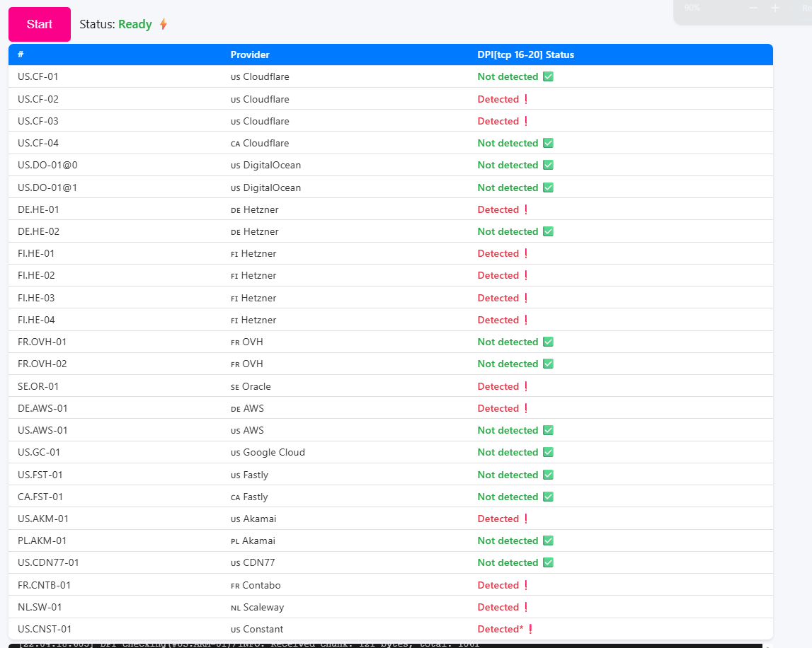
Task: Click the zoom out minus icon
Action: [753, 8]
